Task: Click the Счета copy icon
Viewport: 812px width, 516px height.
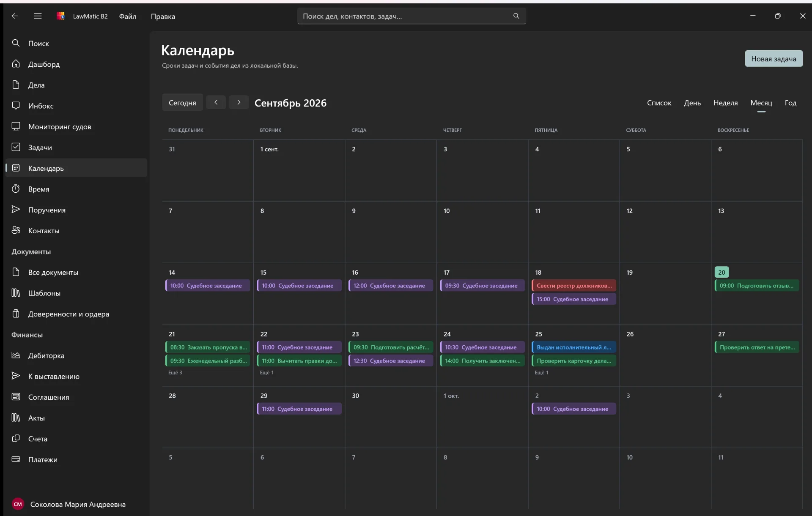Action: coord(16,439)
